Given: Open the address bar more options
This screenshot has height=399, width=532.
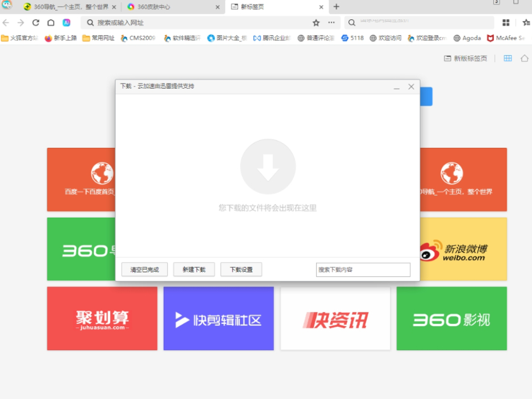Looking at the screenshot, I should [x=331, y=23].
